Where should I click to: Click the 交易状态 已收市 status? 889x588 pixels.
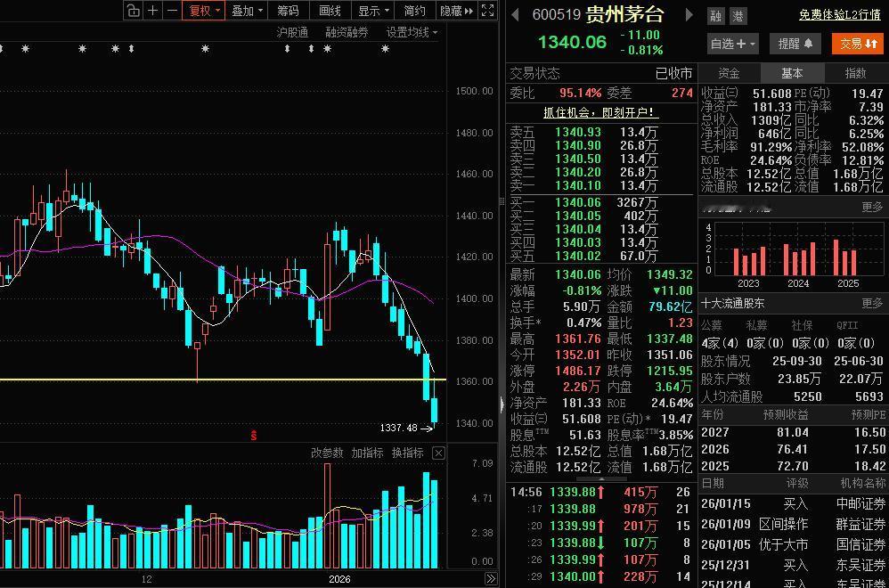click(x=601, y=73)
